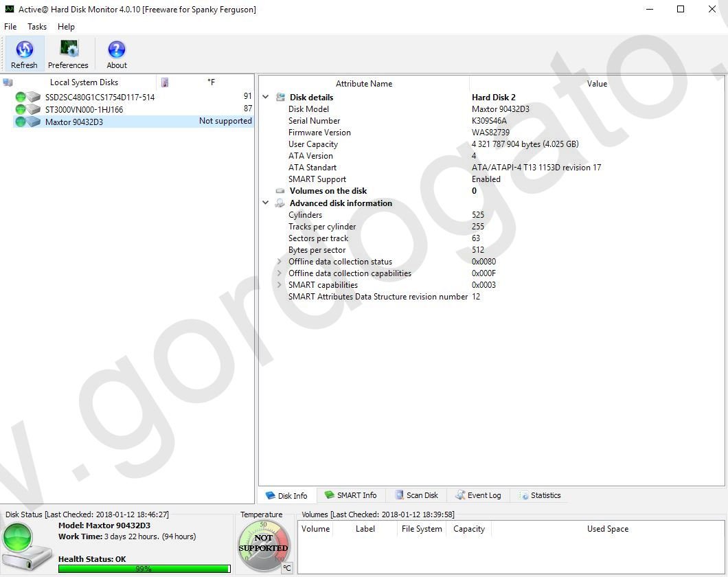Switch to the SMART Info tab
Image resolution: width=728 pixels, height=577 pixels.
pyautogui.click(x=350, y=495)
